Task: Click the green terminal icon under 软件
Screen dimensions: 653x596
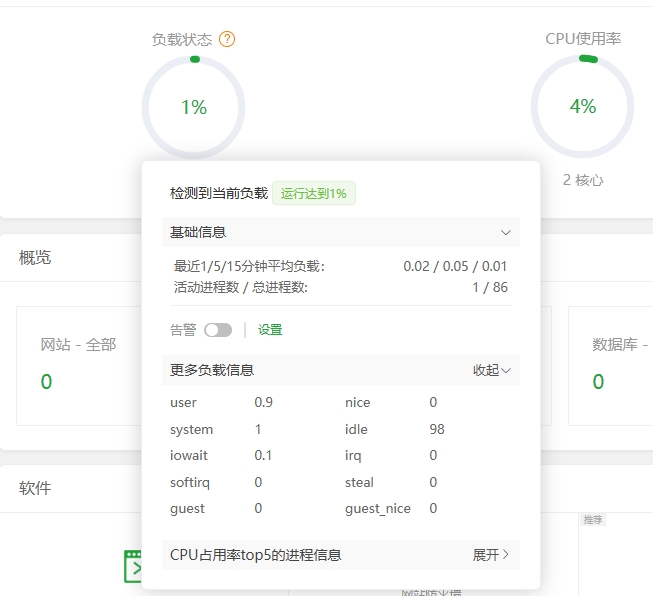Action: [x=132, y=566]
